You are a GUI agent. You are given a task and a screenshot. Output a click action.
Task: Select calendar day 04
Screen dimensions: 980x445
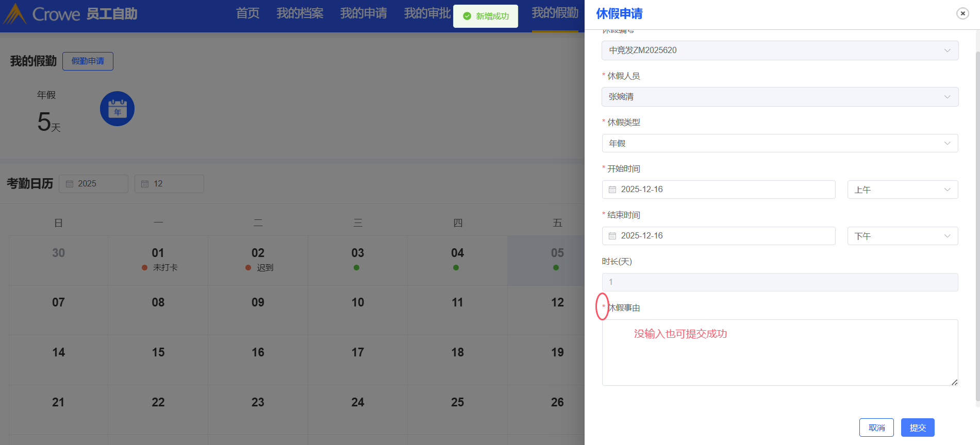tap(458, 261)
